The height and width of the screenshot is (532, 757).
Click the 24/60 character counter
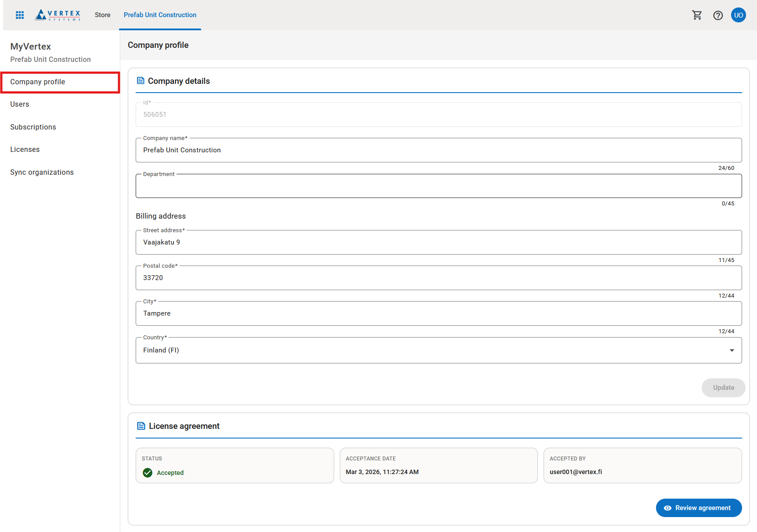(x=726, y=168)
